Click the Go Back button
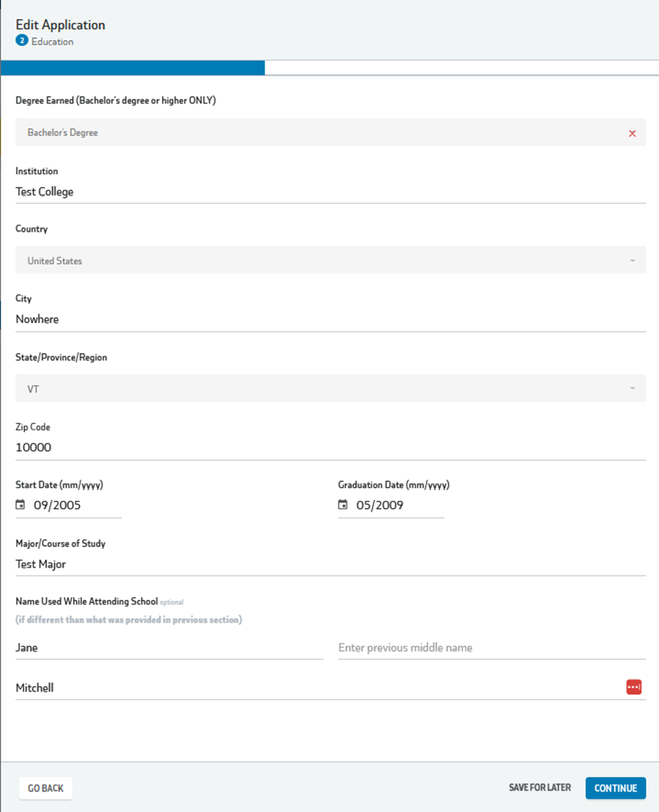659x812 pixels. point(45,788)
